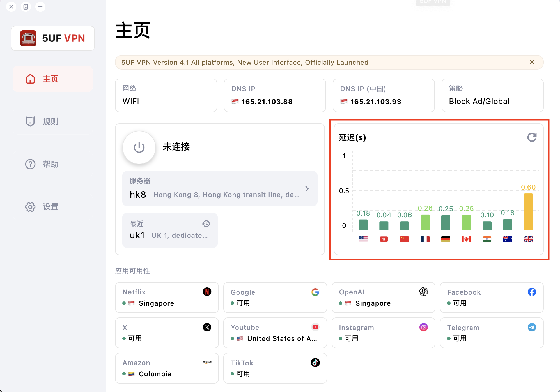
Task: Click the 5UF VPN logo button
Action: [x=53, y=38]
